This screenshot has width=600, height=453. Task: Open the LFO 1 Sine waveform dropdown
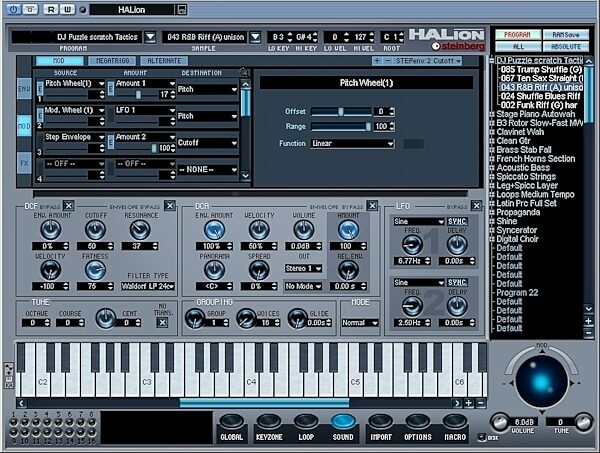click(419, 222)
